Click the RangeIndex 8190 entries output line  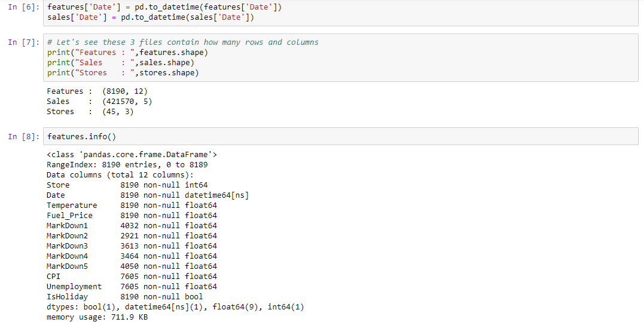127,165
